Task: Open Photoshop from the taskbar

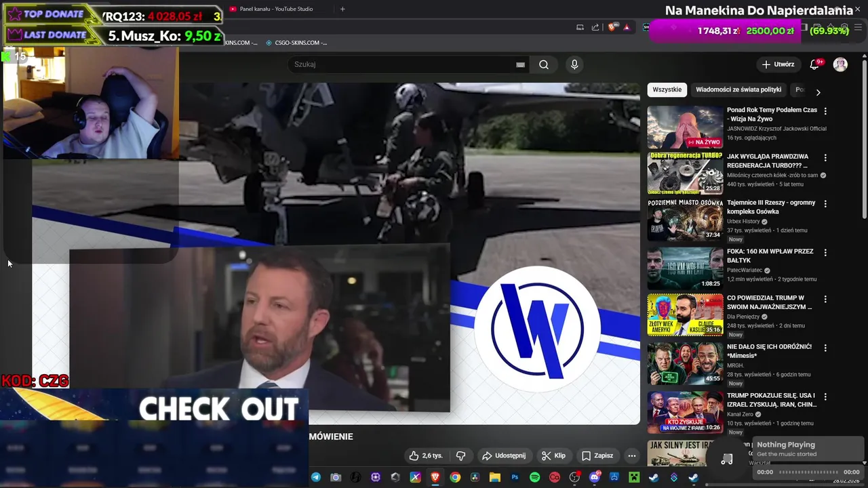Action: tap(515, 477)
